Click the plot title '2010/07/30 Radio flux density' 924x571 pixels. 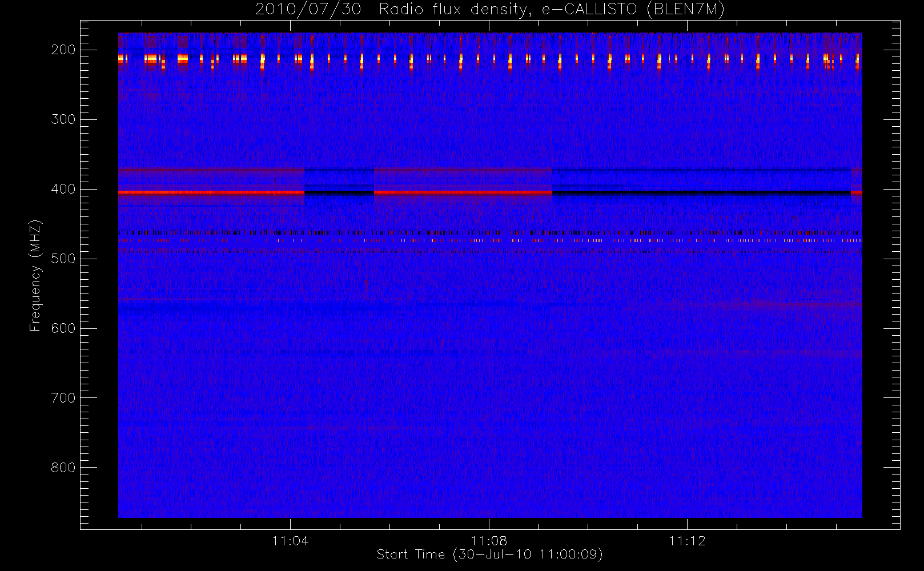(490, 9)
